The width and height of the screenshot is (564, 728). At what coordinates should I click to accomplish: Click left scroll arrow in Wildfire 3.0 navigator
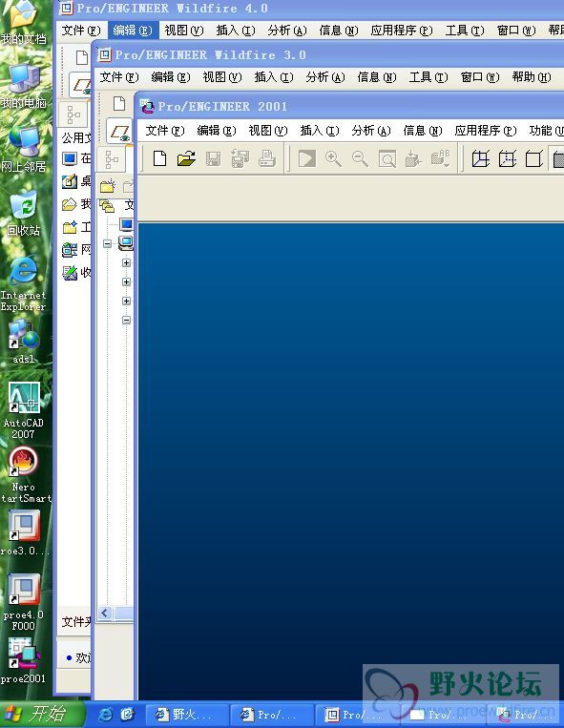click(104, 613)
